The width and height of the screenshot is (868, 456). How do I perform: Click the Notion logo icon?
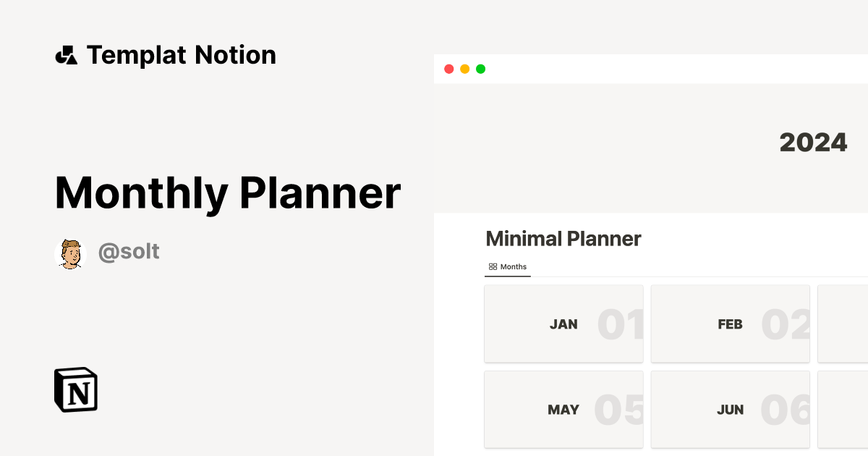coord(75,389)
